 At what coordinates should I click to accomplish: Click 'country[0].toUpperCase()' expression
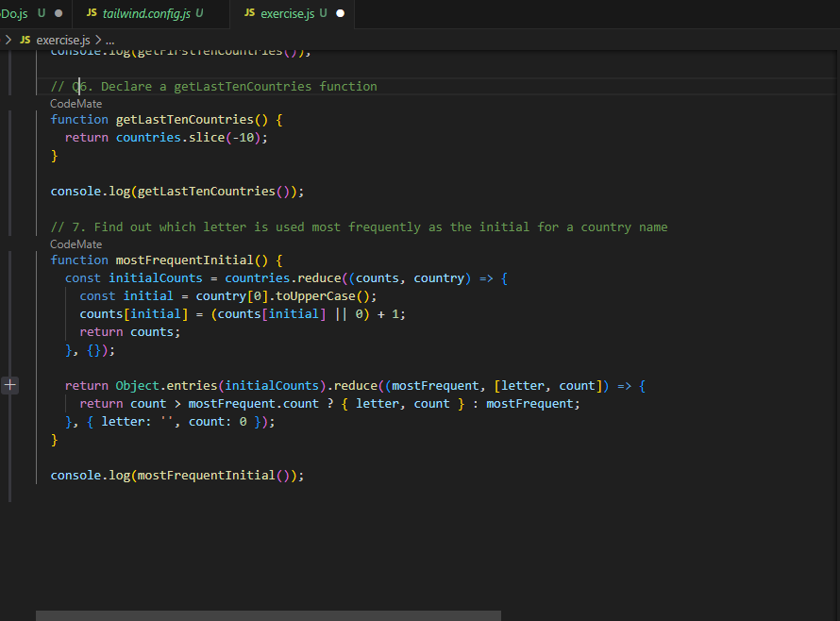click(282, 296)
